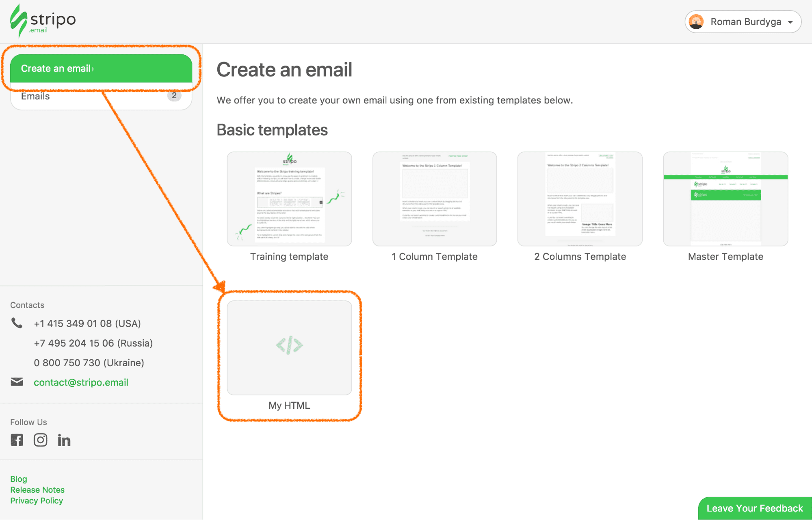Image resolution: width=812 pixels, height=520 pixels.
Task: Open Stripo's Facebook page via its icon
Action: pyautogui.click(x=17, y=440)
